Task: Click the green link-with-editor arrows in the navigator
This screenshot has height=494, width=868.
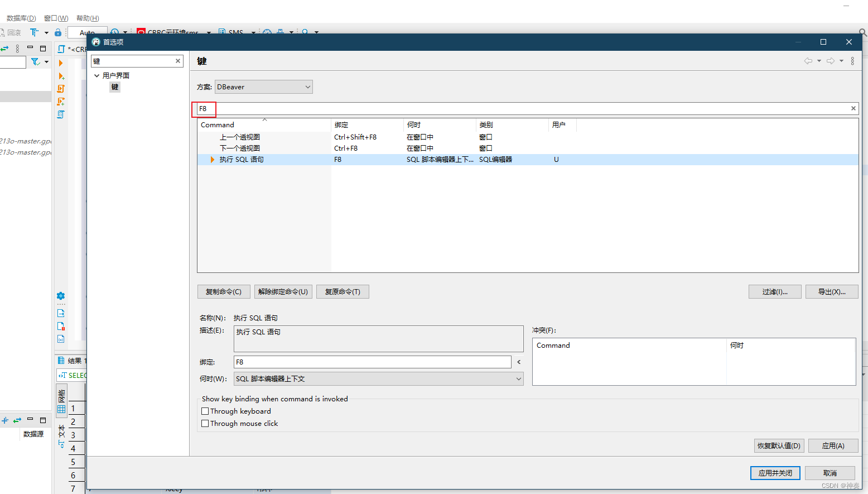Action: click(4, 49)
